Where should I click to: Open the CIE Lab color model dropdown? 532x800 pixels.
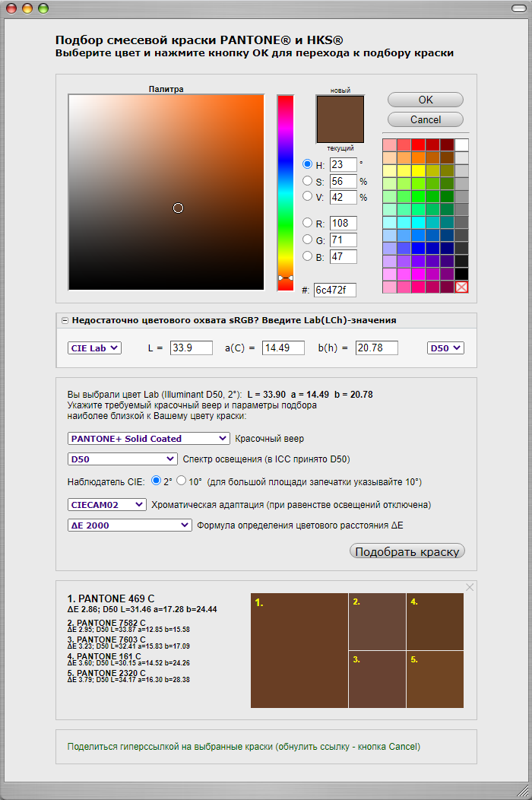(94, 348)
